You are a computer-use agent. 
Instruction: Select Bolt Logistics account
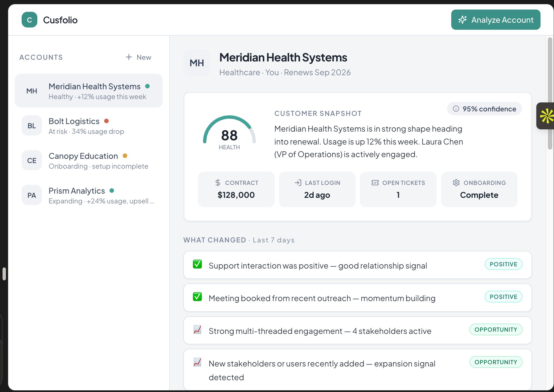(89, 126)
